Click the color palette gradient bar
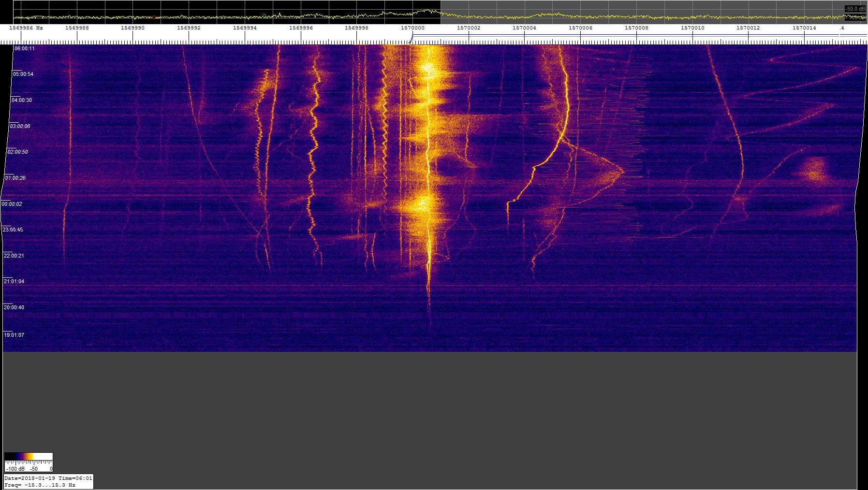 click(x=29, y=457)
